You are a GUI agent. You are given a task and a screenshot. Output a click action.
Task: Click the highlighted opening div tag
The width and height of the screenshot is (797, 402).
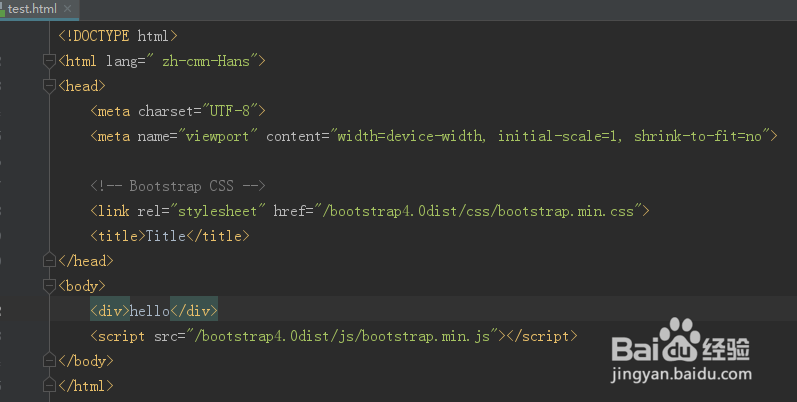(110, 311)
